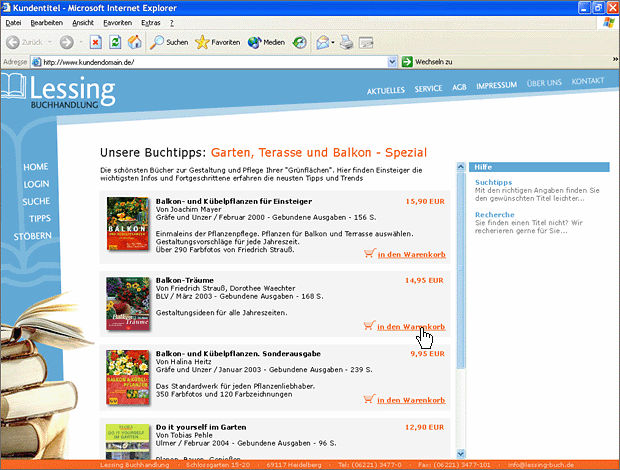The image size is (620, 470).
Task: Open the Suchen search tool
Action: pos(169,42)
